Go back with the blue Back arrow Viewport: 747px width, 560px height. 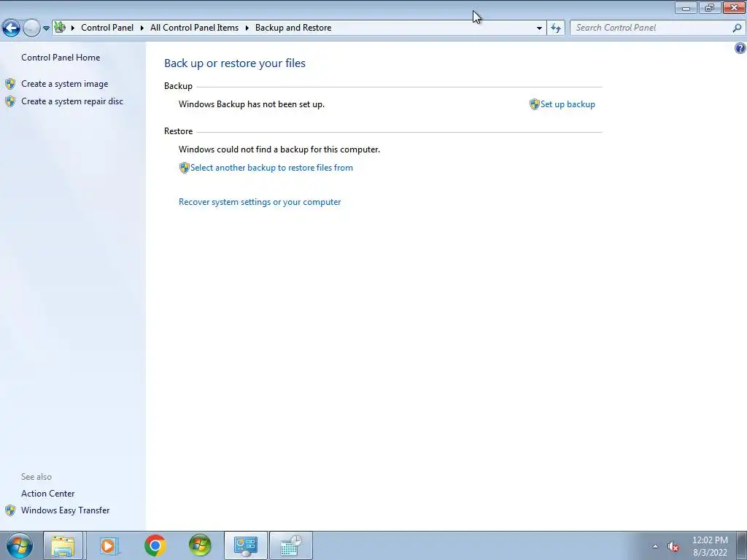coord(11,28)
